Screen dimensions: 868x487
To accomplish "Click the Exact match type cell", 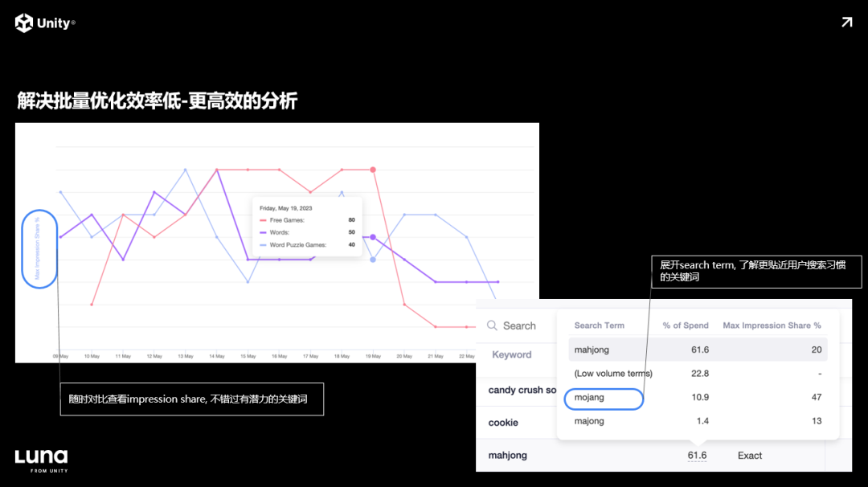I will 750,456.
